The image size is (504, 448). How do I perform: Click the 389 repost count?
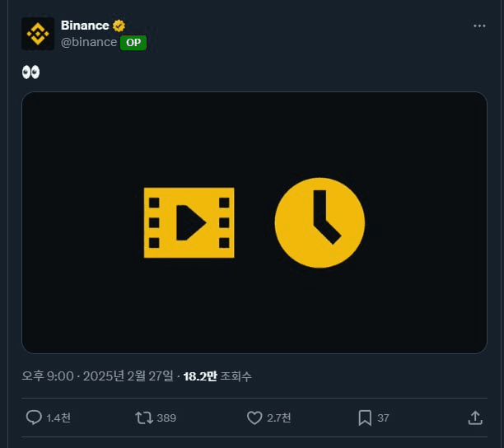coord(166,418)
